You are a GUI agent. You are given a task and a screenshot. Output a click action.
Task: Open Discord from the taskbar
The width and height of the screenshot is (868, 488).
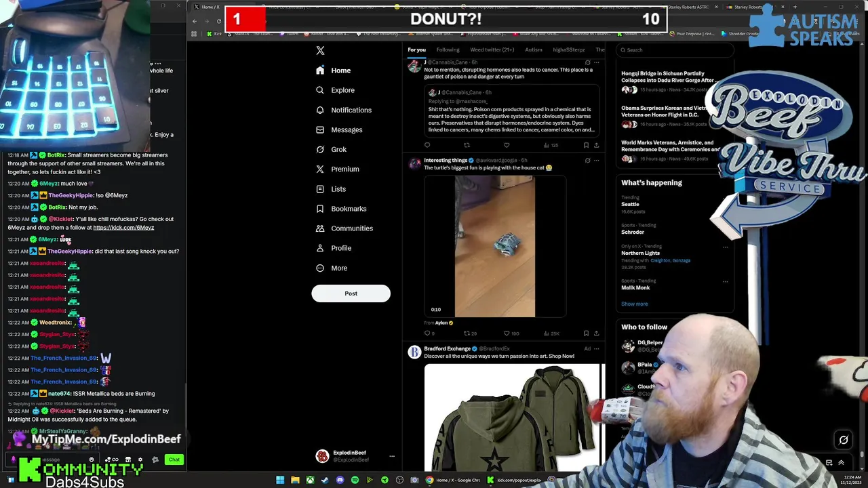tap(340, 480)
